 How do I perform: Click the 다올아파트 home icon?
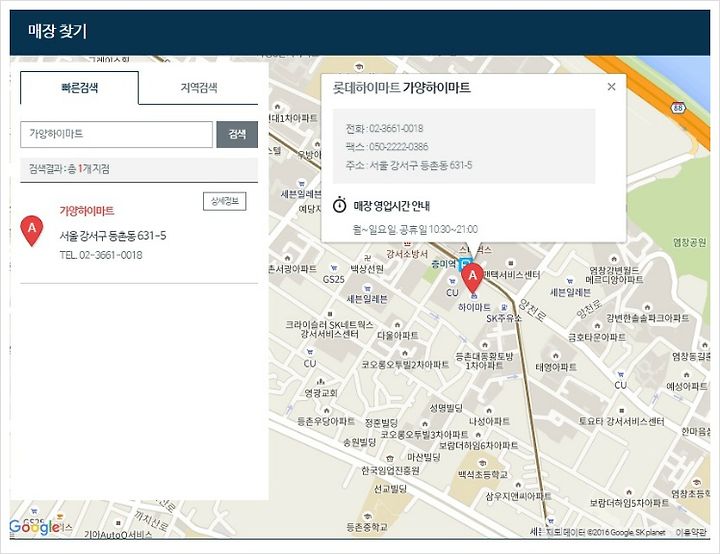pos(397,325)
